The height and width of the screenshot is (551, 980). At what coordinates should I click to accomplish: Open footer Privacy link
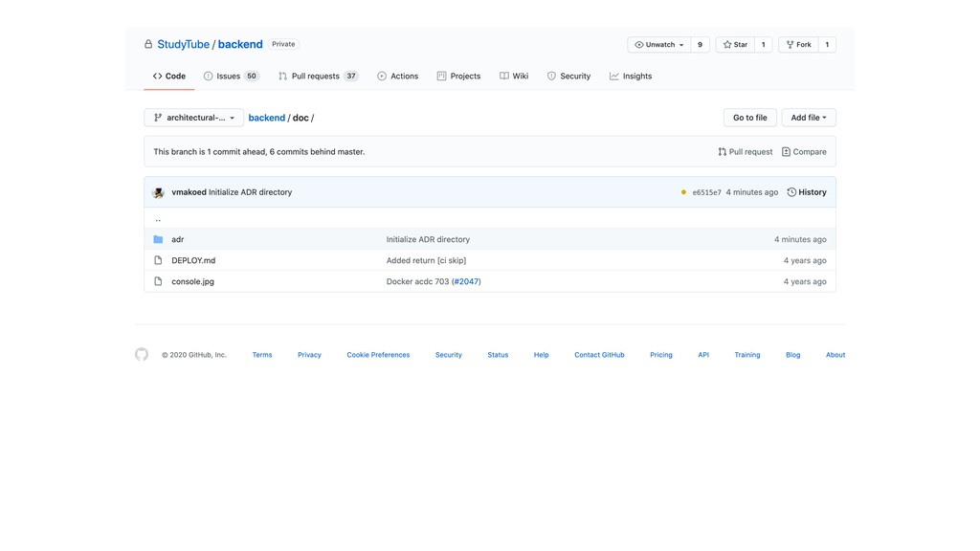[x=309, y=355]
